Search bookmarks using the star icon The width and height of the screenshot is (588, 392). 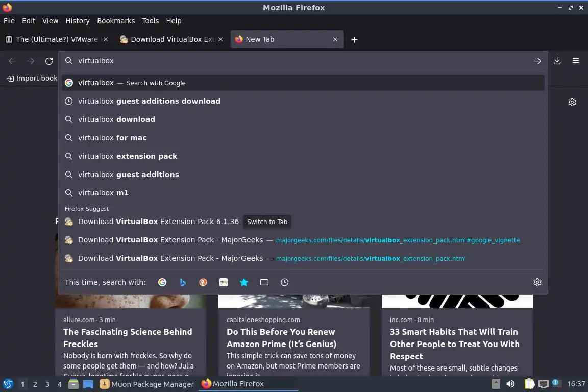[x=244, y=282]
